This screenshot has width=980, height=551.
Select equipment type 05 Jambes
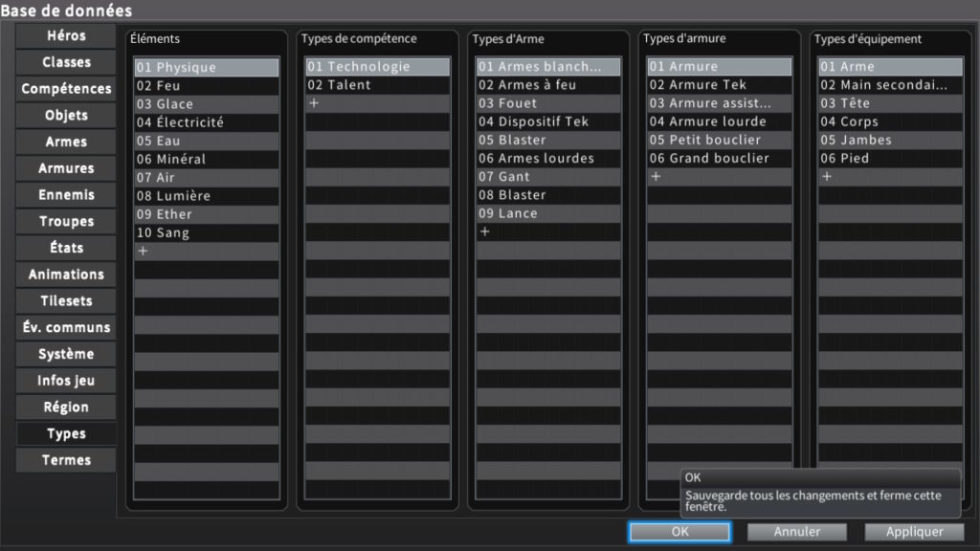tap(891, 140)
